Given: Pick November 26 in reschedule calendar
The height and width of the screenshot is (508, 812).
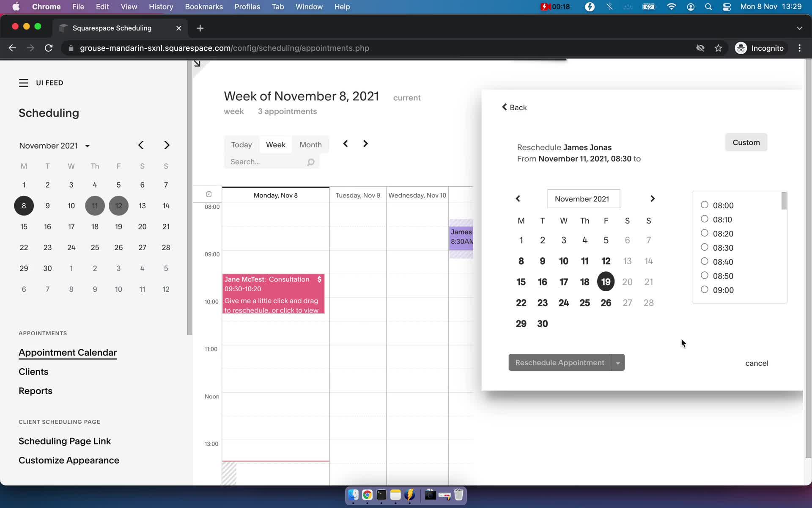Looking at the screenshot, I should click(606, 303).
